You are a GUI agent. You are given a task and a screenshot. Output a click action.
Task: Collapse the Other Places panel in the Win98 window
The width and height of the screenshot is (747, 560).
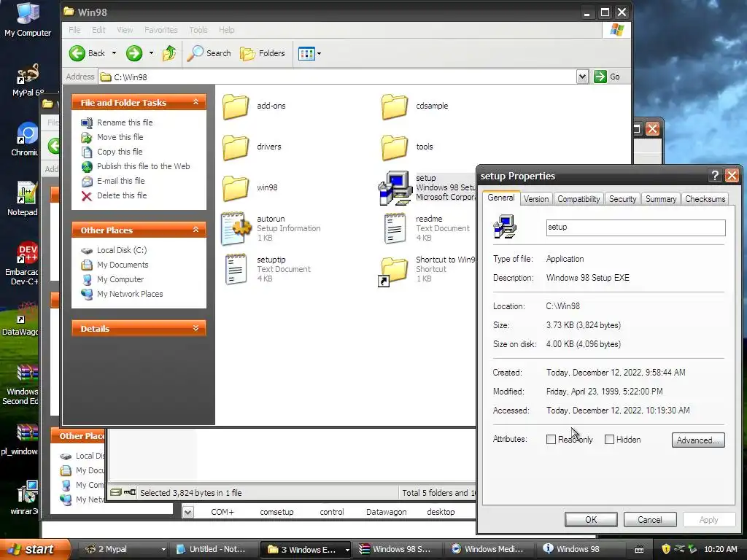196,230
